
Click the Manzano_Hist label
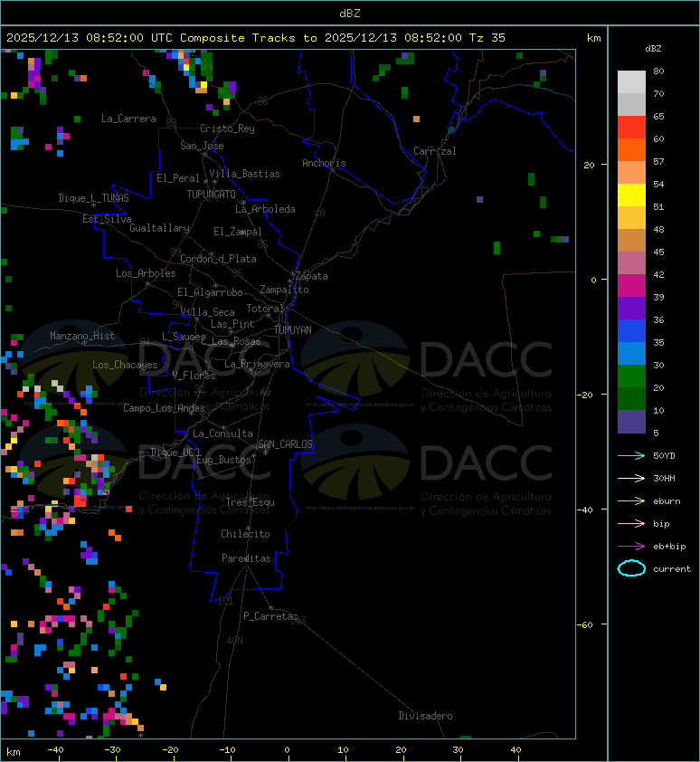(x=82, y=336)
